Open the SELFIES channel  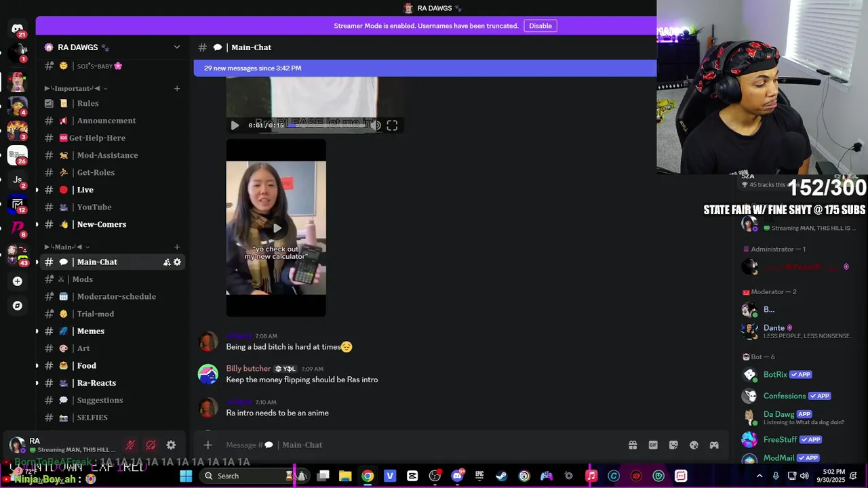click(x=113, y=418)
